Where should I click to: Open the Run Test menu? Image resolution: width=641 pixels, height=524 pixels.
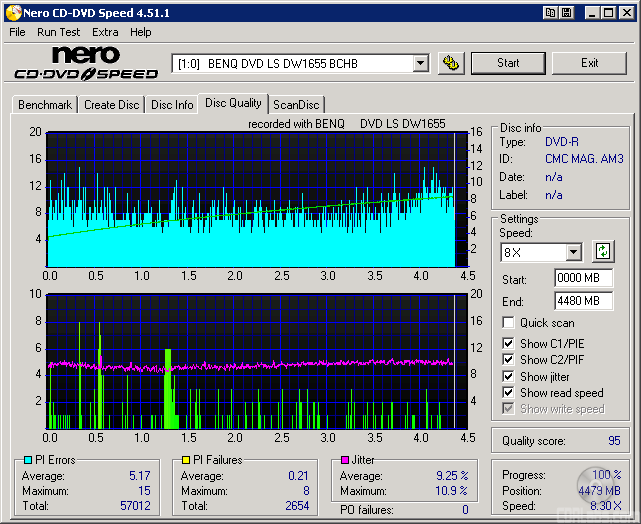click(58, 32)
